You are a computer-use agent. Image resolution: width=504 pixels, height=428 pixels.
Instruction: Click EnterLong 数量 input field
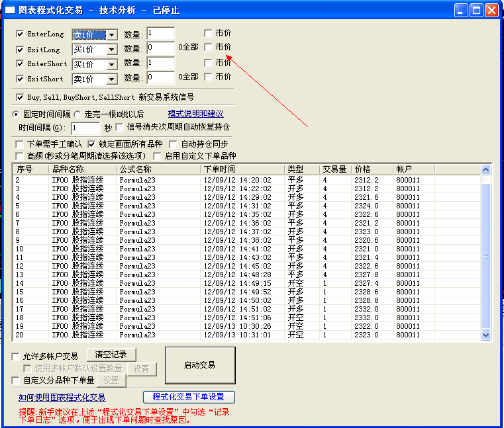(x=161, y=33)
